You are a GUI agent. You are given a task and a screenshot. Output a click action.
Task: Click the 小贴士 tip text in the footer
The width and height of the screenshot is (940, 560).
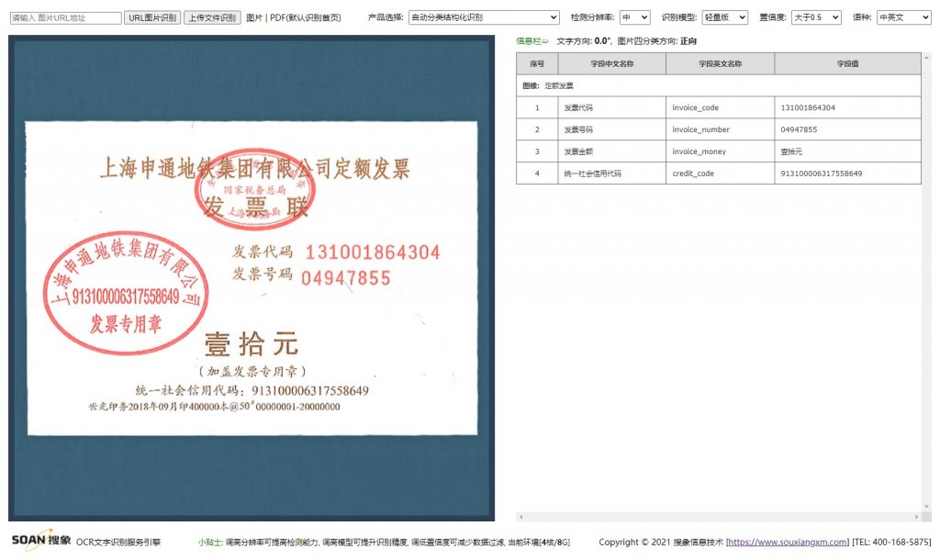384,542
